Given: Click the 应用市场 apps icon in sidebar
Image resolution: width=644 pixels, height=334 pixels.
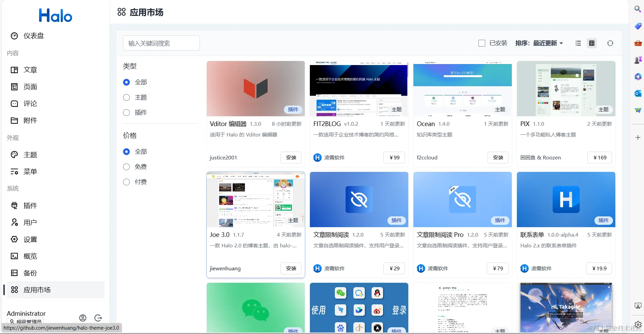Looking at the screenshot, I should tap(14, 290).
